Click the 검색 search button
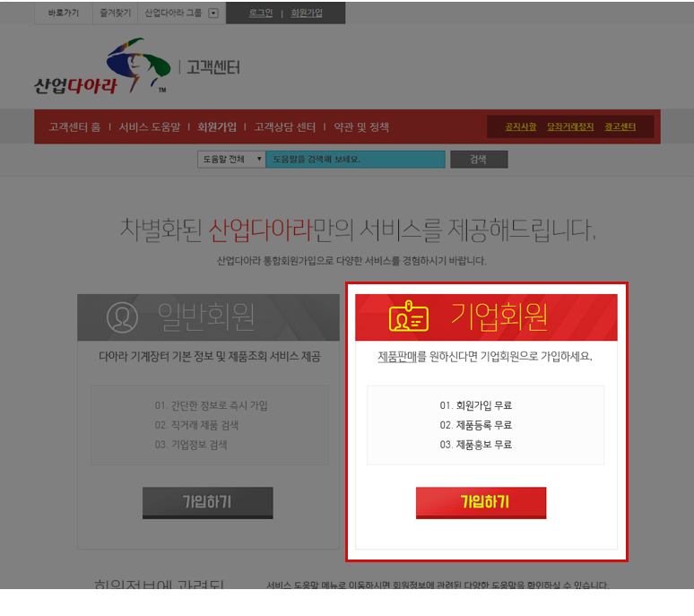 pos(479,160)
